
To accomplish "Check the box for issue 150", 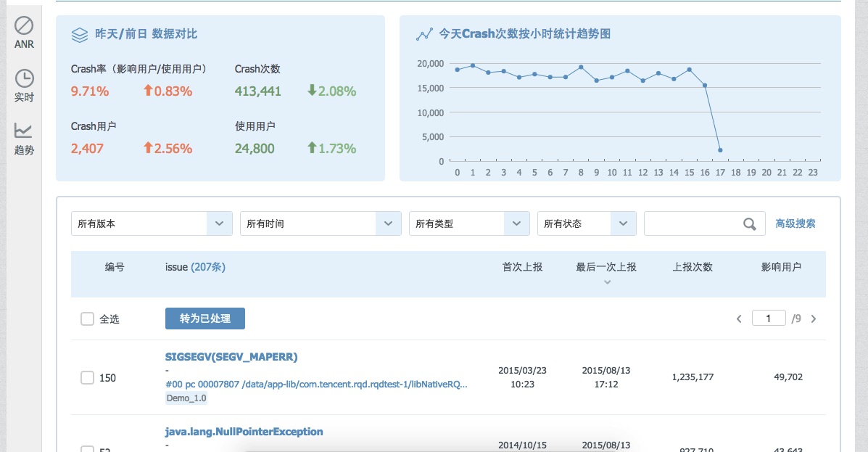I will tap(87, 377).
